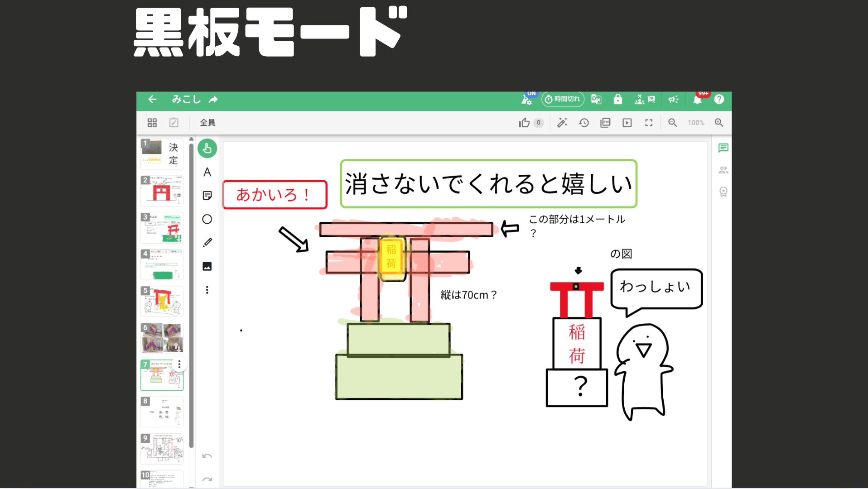
Task: Insert an image with the image tool
Action: tap(207, 266)
